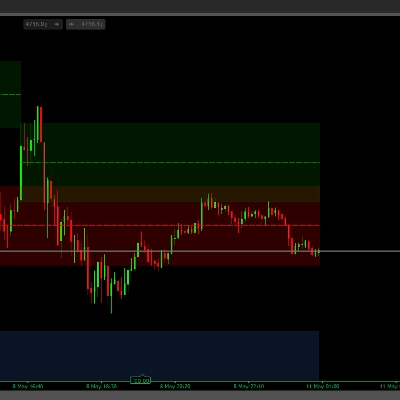Select the blue shaded zone at the bottom
The image size is (400, 400).
[x=159, y=356]
